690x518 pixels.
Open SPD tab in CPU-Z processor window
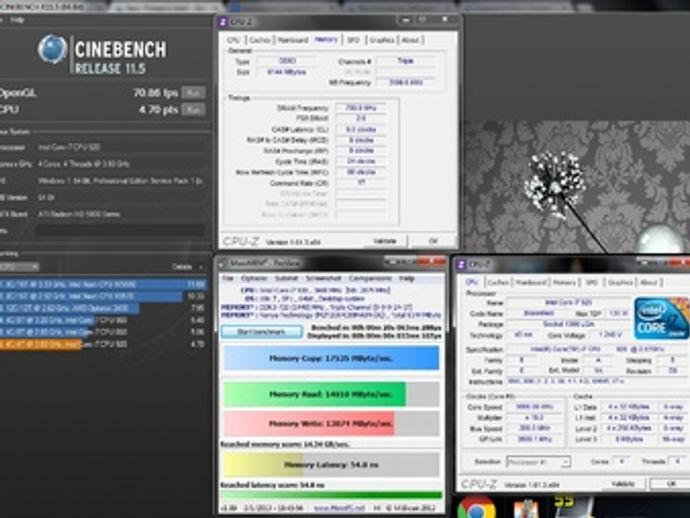[x=591, y=283]
